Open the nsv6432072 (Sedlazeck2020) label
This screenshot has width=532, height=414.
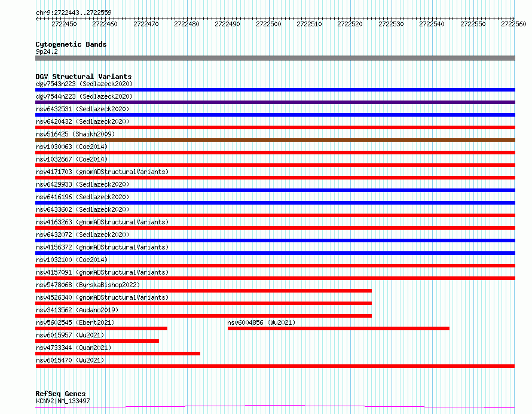(x=82, y=235)
